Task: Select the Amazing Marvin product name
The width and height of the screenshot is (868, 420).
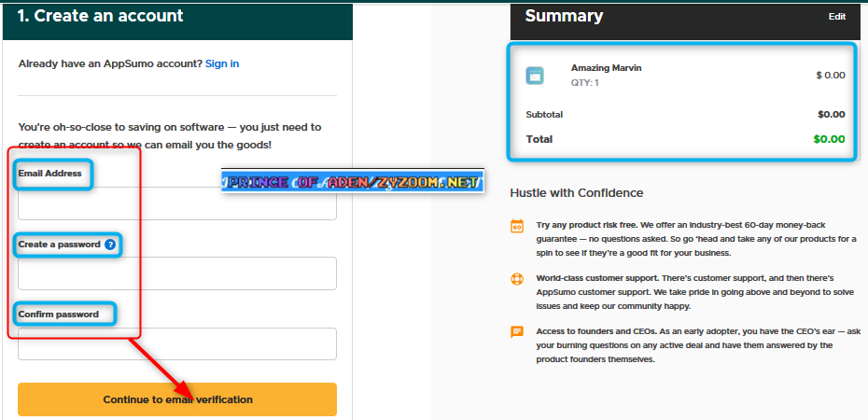Action: tap(606, 68)
